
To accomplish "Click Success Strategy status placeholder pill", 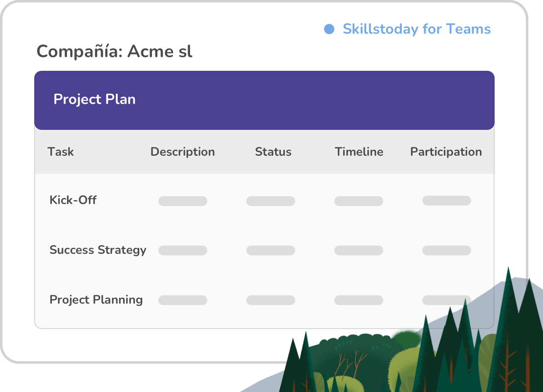I will click(271, 250).
